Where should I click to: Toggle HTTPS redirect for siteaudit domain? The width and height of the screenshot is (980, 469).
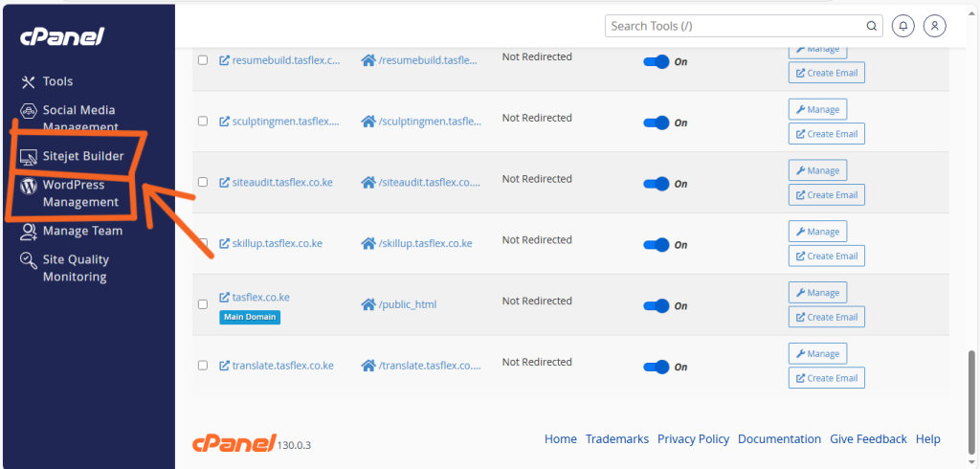(657, 184)
